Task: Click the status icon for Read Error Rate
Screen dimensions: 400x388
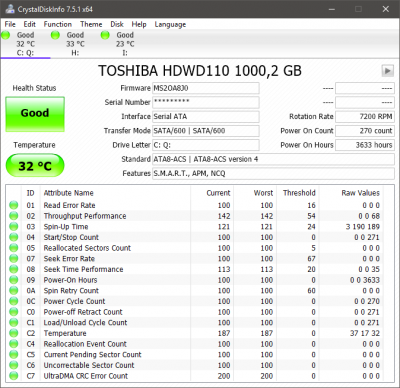Action: [x=14, y=205]
